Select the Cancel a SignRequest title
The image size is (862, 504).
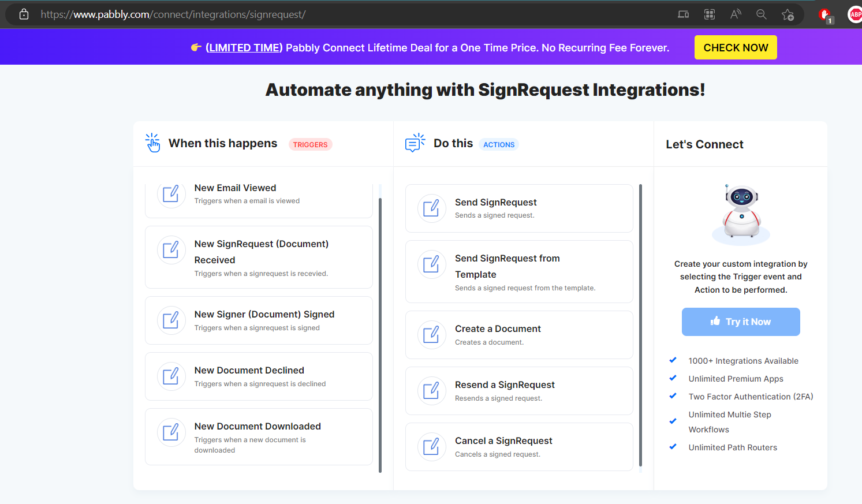[x=503, y=441]
